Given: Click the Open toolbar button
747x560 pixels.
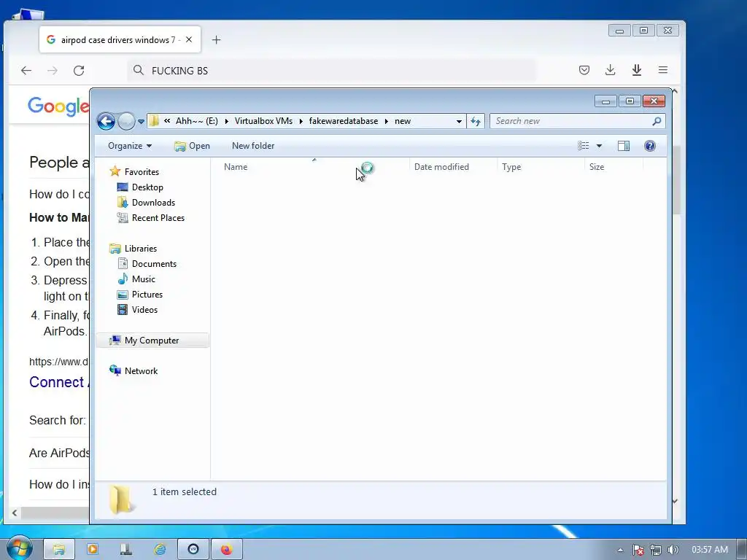Looking at the screenshot, I should [192, 146].
